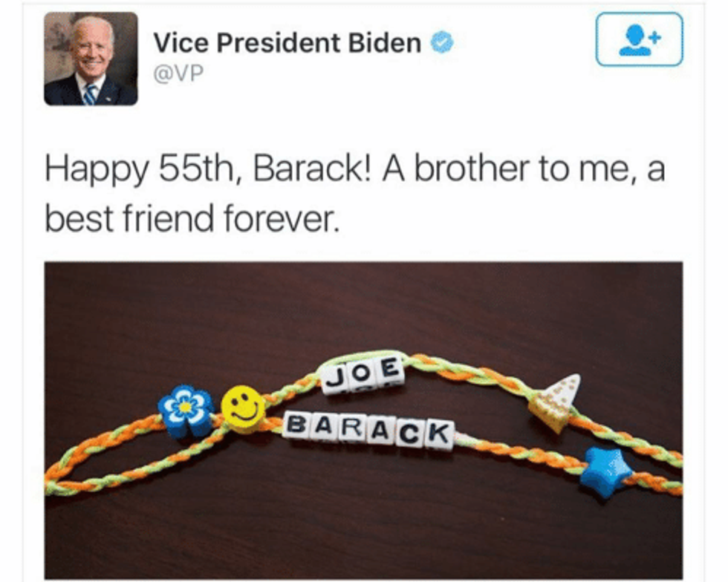Viewport: 728px width, 582px height.
Task: Click the BARACK letter beads
Action: [x=368, y=429]
